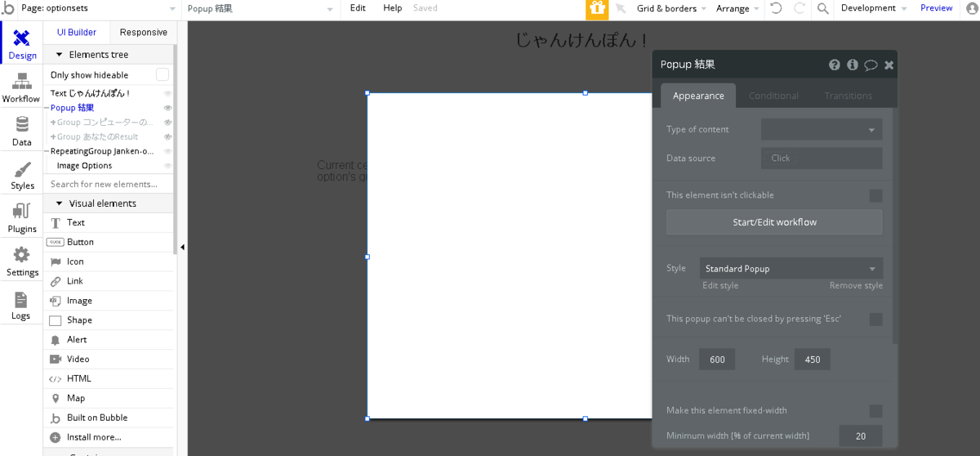Open the Arrange dropdown
980x456 pixels.
coord(737,8)
